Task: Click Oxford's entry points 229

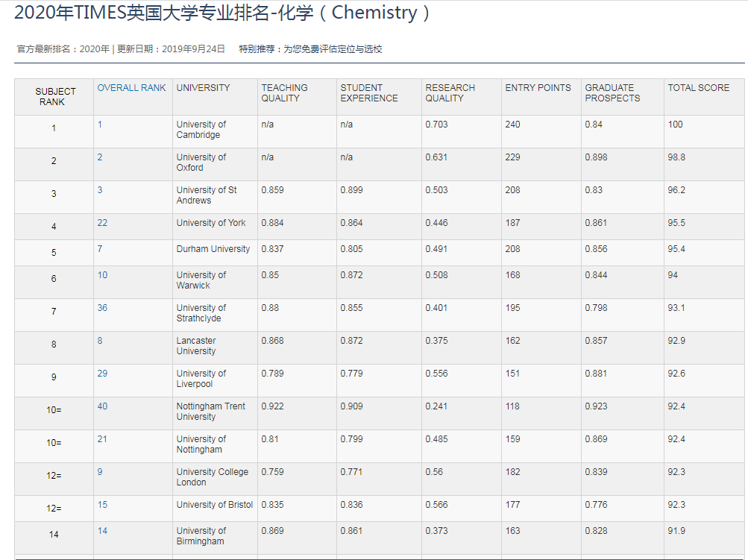Action: [512, 157]
